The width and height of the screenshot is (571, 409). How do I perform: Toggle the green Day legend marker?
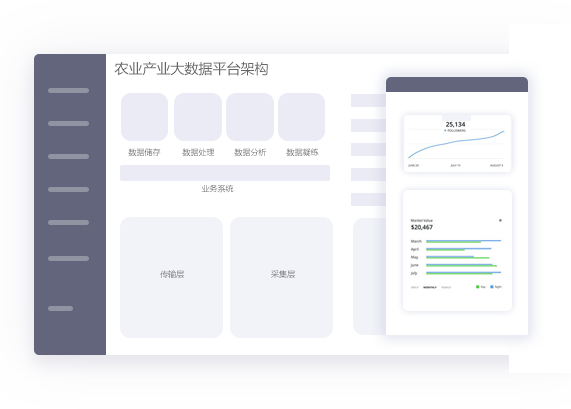pyautogui.click(x=477, y=287)
